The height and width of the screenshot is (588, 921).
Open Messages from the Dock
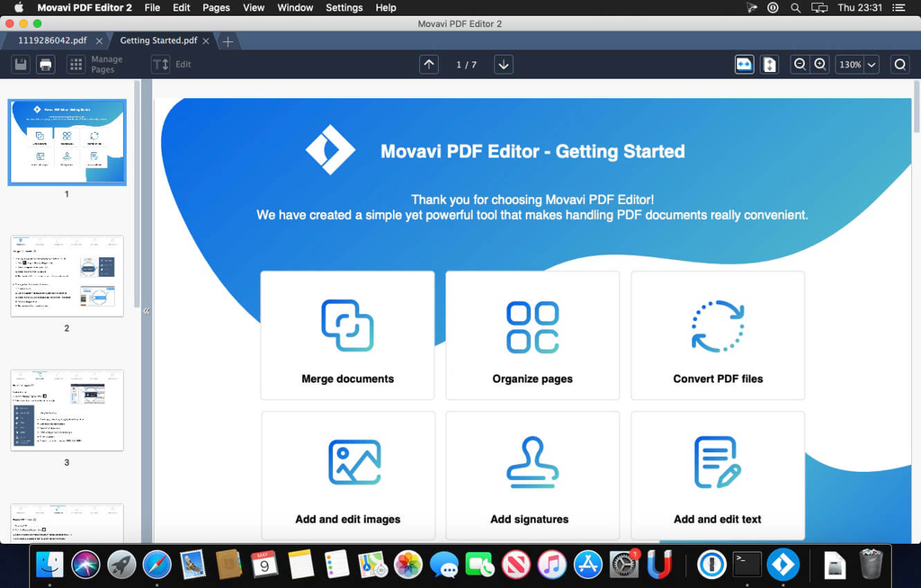(x=444, y=566)
